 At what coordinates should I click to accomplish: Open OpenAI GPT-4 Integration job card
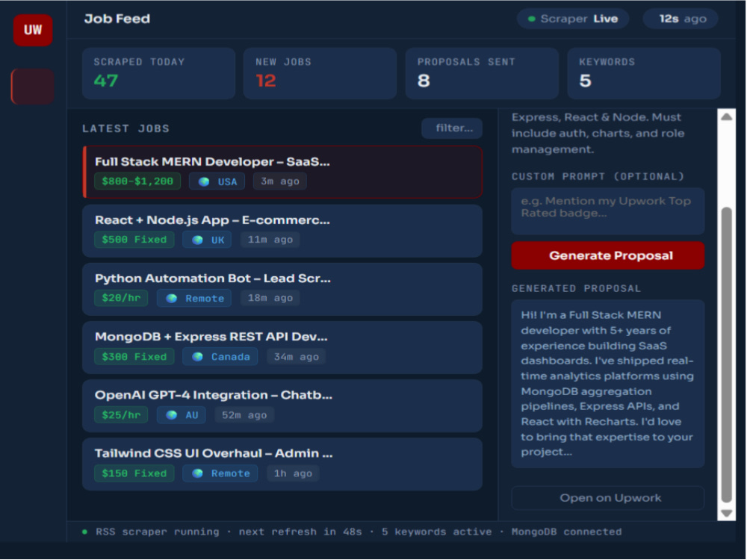282,405
